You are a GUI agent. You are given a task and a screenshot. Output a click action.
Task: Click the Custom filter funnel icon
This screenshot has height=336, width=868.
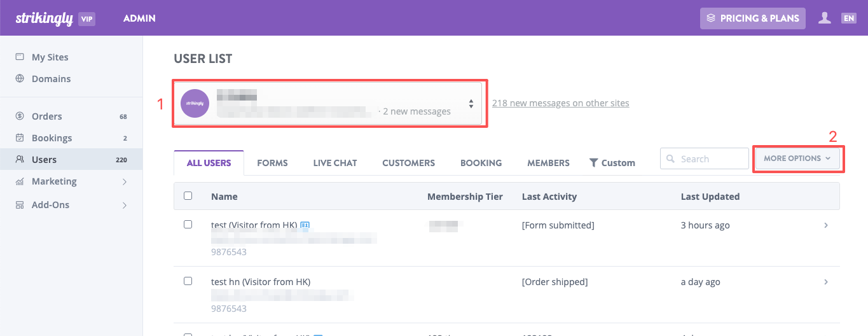593,163
